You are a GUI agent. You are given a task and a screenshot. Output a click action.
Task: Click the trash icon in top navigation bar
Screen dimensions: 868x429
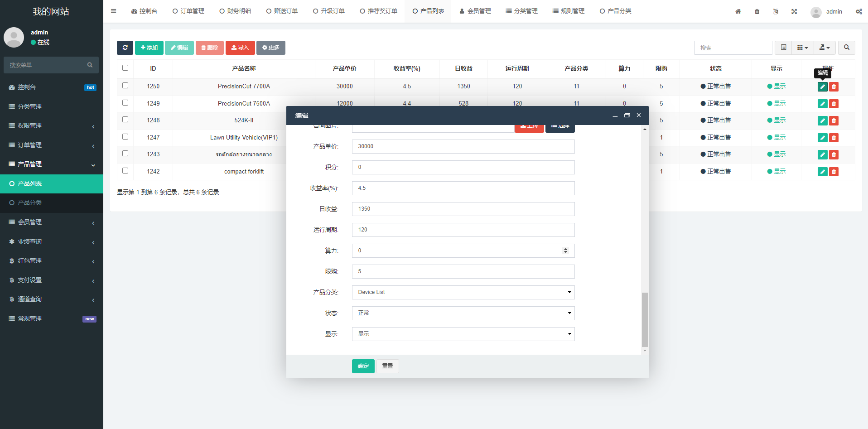[757, 11]
